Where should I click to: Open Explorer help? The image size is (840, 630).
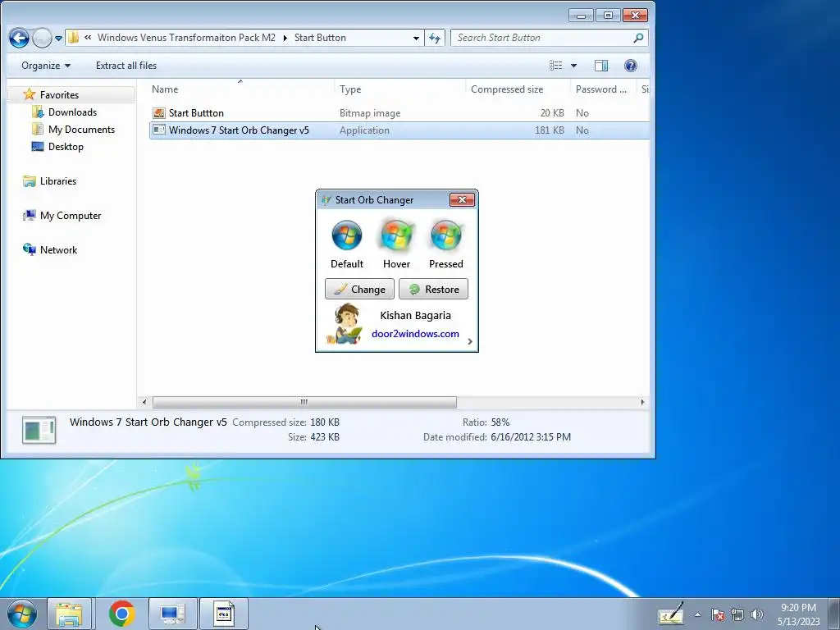(631, 66)
